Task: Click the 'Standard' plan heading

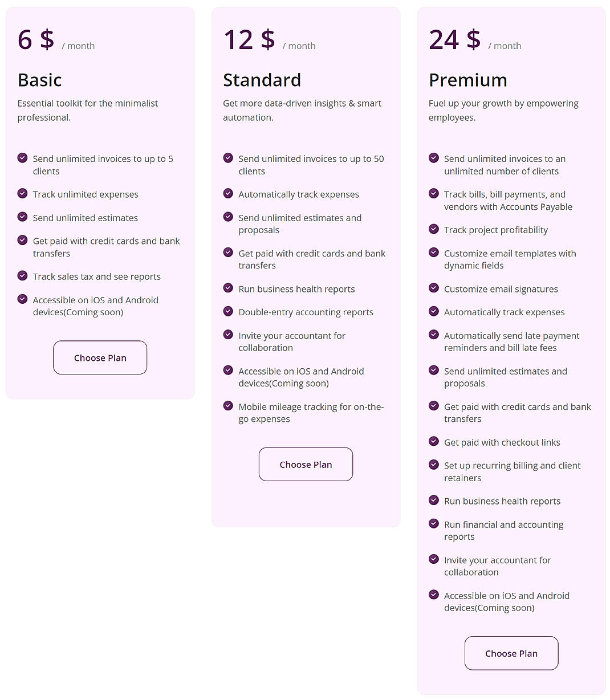Action: click(x=262, y=80)
